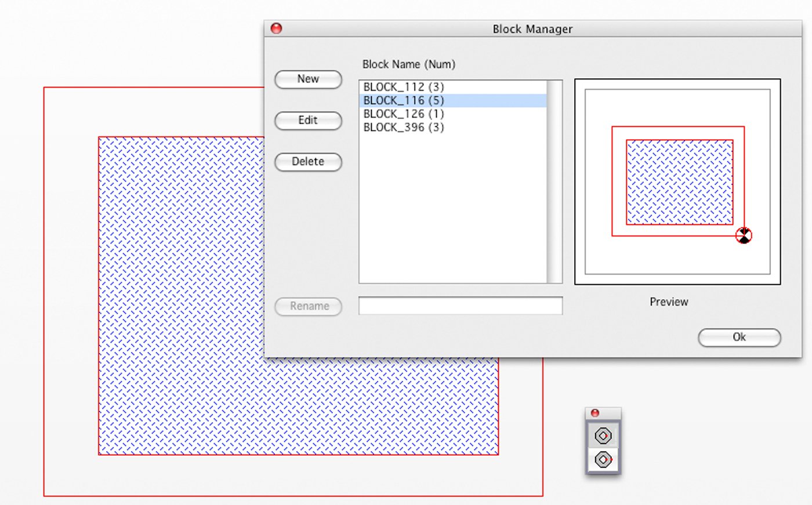Close the Block Manager window
The height and width of the screenshot is (505, 812).
point(277,28)
